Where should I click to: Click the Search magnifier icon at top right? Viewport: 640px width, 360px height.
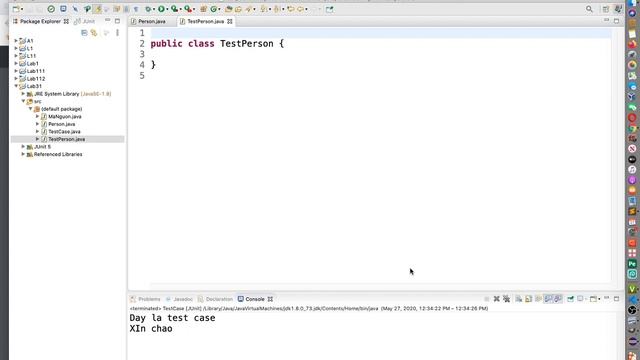[589, 9]
